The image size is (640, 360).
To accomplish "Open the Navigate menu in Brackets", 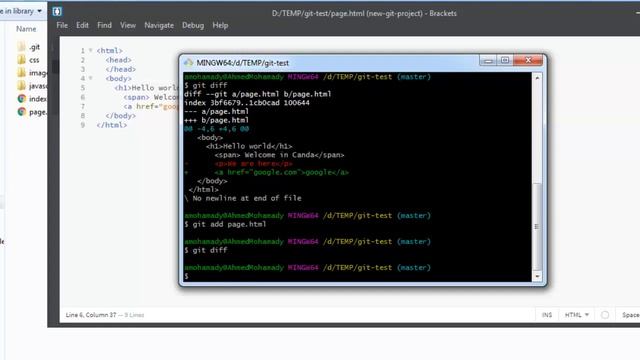I will (159, 25).
